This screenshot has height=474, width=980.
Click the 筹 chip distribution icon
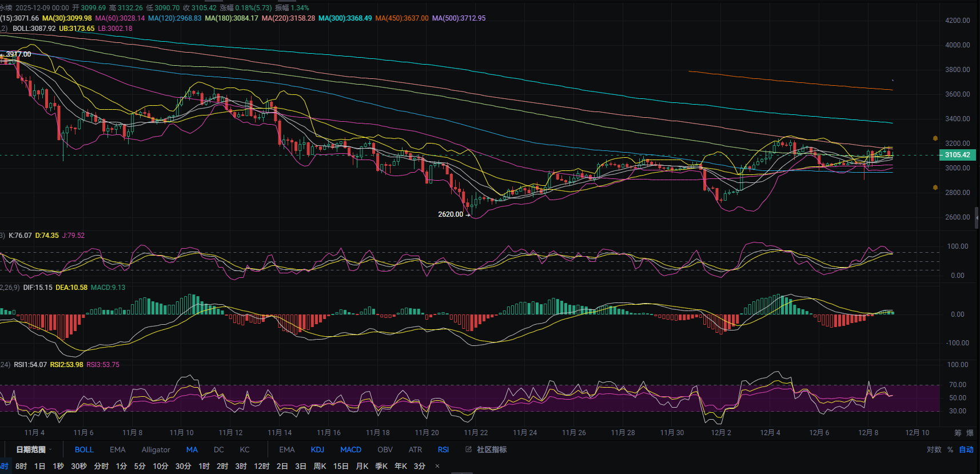tap(958, 433)
